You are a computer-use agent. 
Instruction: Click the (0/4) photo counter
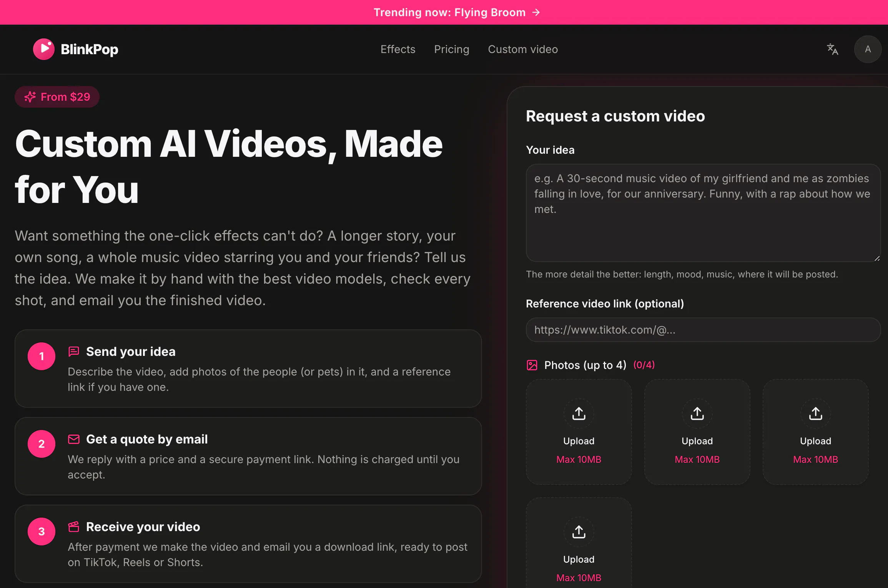(644, 365)
